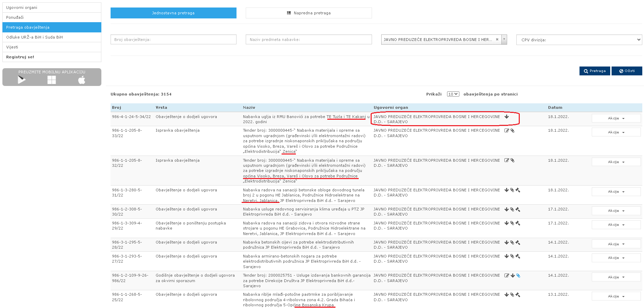Expand the Ugovorni organ filter dropdown arrow

pos(504,40)
